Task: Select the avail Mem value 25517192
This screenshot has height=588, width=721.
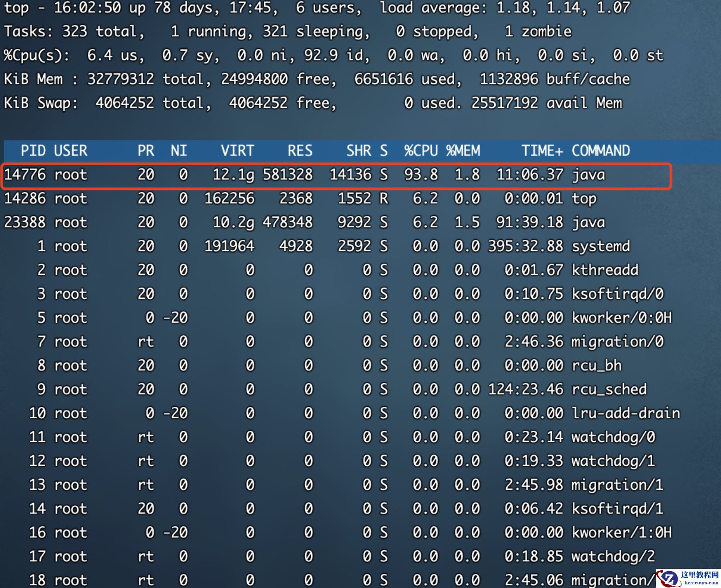Action: pyautogui.click(x=505, y=103)
